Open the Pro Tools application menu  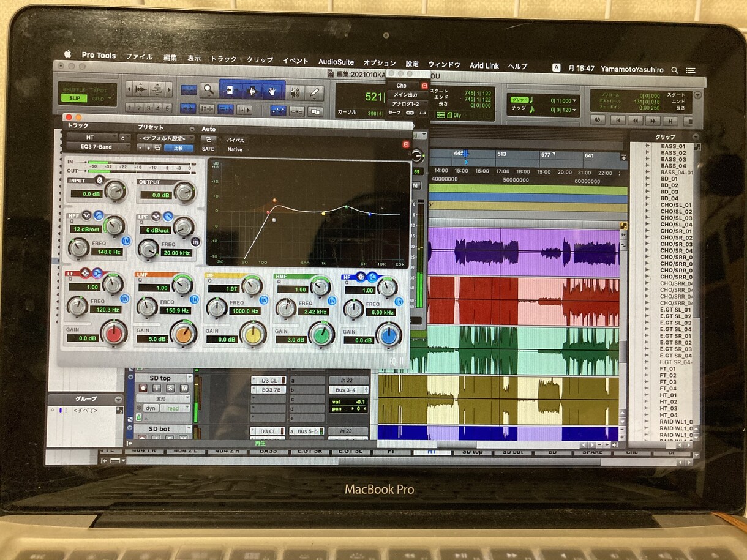tap(99, 55)
